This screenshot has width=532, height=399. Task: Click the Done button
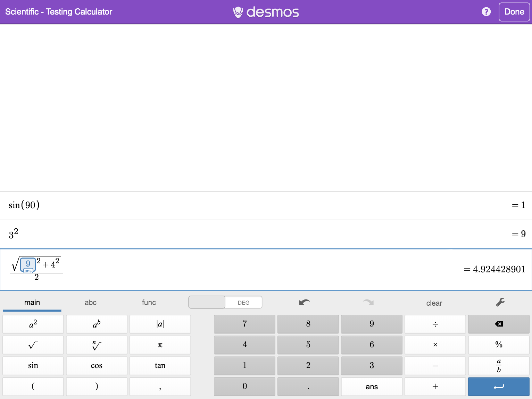[514, 12]
